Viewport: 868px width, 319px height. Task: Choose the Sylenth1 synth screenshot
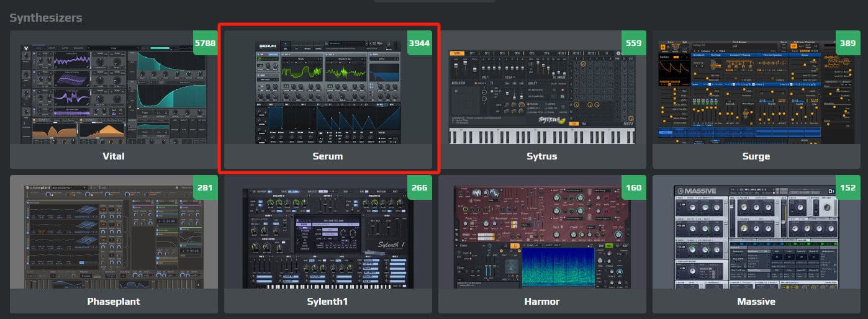328,238
